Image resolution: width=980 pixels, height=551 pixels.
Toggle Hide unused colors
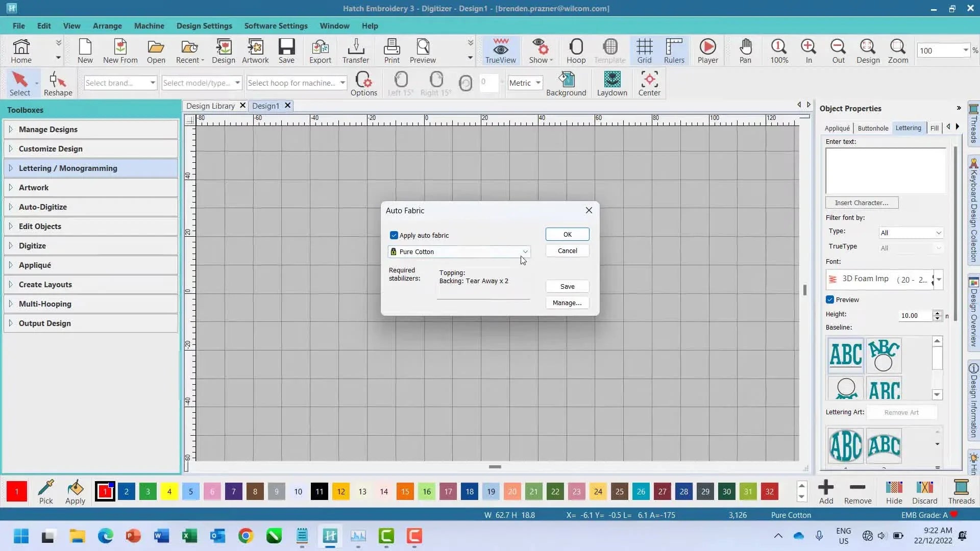[x=894, y=492]
